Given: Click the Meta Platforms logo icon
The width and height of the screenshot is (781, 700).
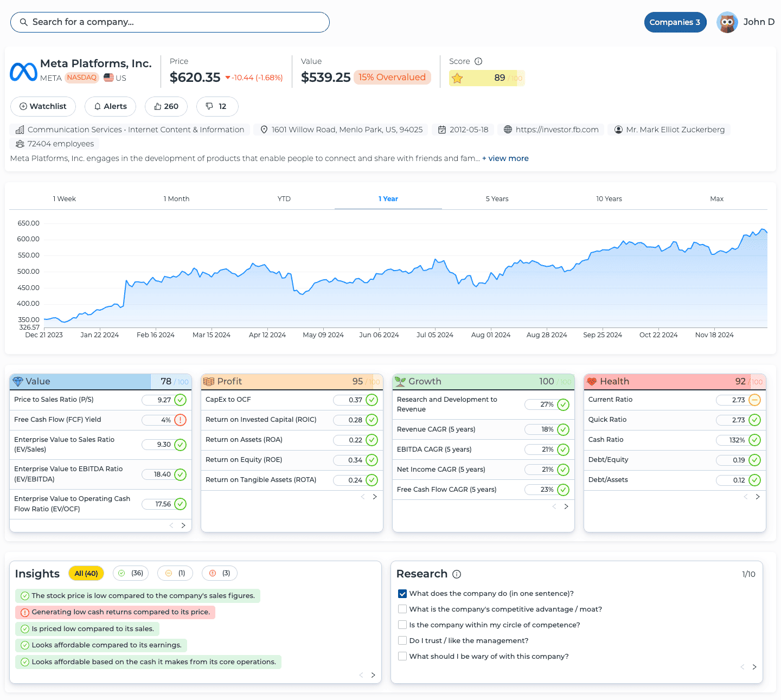Looking at the screenshot, I should 23,72.
